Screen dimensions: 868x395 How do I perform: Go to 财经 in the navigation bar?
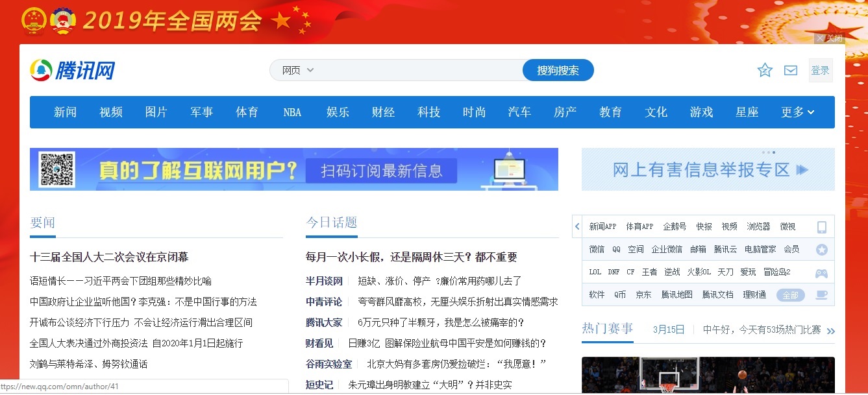coord(384,112)
